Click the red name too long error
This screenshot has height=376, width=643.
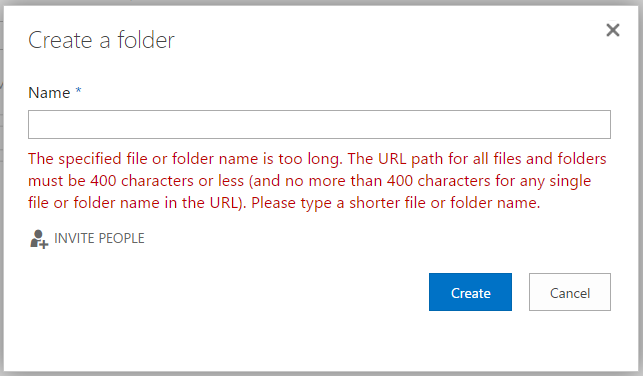(x=317, y=181)
